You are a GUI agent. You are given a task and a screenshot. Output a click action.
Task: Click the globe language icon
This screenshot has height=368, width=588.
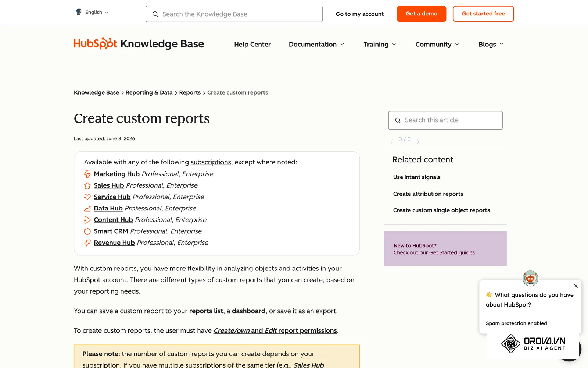[79, 12]
